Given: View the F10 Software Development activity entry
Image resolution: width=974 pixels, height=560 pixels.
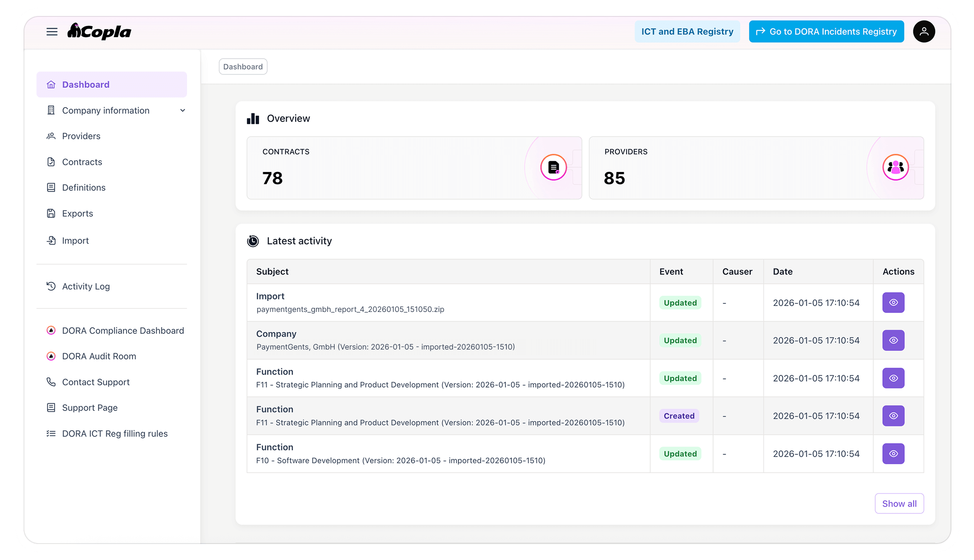Looking at the screenshot, I should tap(893, 454).
